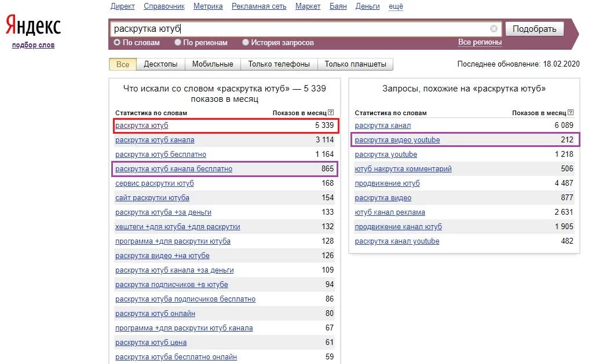Open help icon beside left Показов в месяц
610x364 pixels.
[331, 113]
